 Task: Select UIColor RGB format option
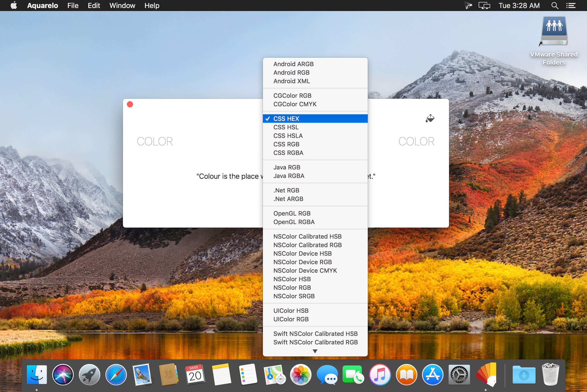(291, 319)
